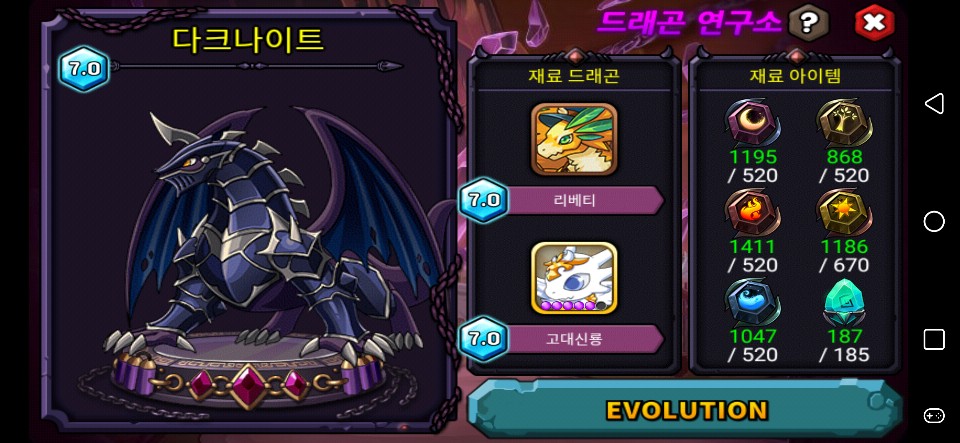Tap the moon rune material icon
960x443 pixels.
[752, 122]
